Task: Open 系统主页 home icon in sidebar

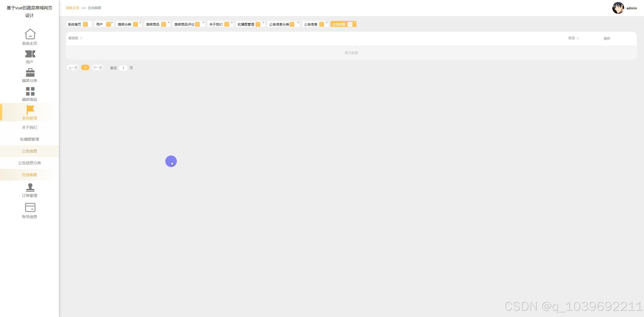Action: [x=30, y=34]
